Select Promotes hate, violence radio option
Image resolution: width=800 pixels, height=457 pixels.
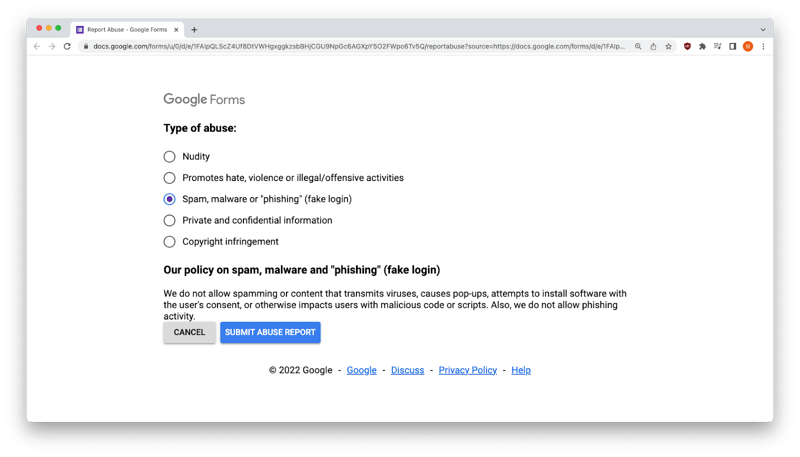(169, 178)
